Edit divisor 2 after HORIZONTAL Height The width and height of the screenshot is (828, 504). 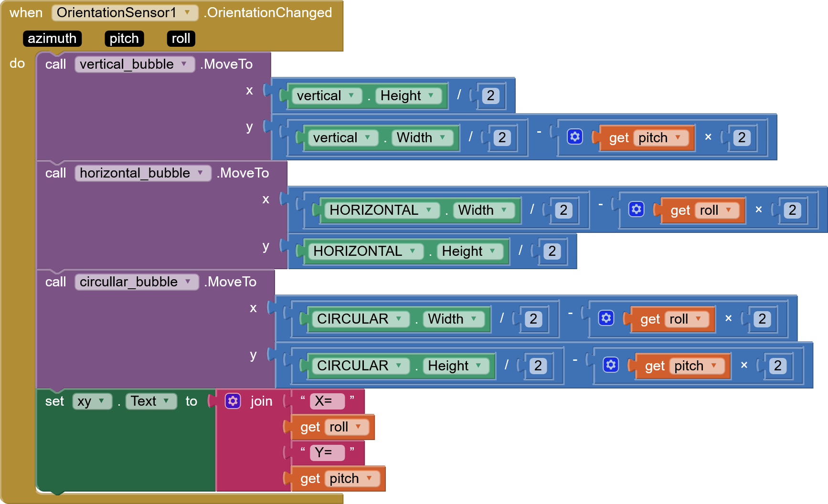(x=552, y=251)
